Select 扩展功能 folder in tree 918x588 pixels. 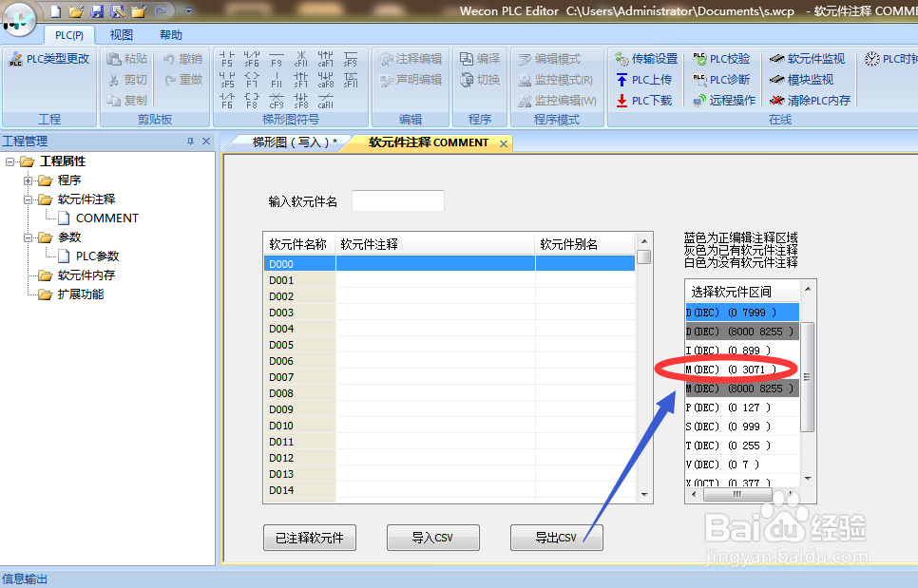click(71, 294)
